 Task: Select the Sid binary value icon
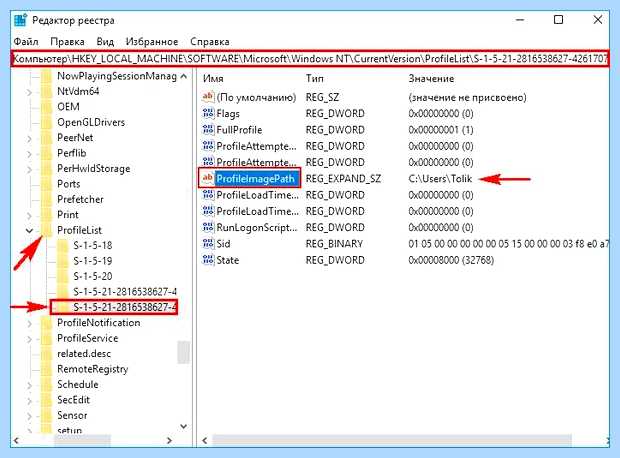pos(208,244)
